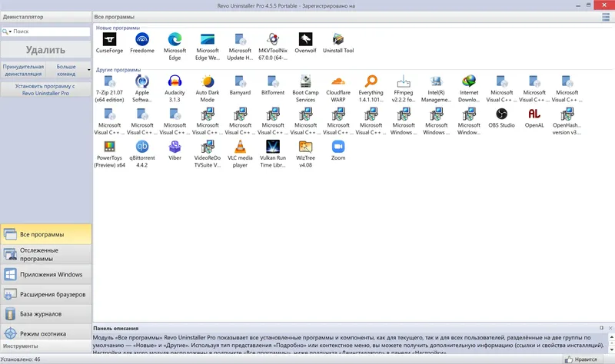Undock the Панель описания panel
The height and width of the screenshot is (364, 615).
tap(601, 328)
